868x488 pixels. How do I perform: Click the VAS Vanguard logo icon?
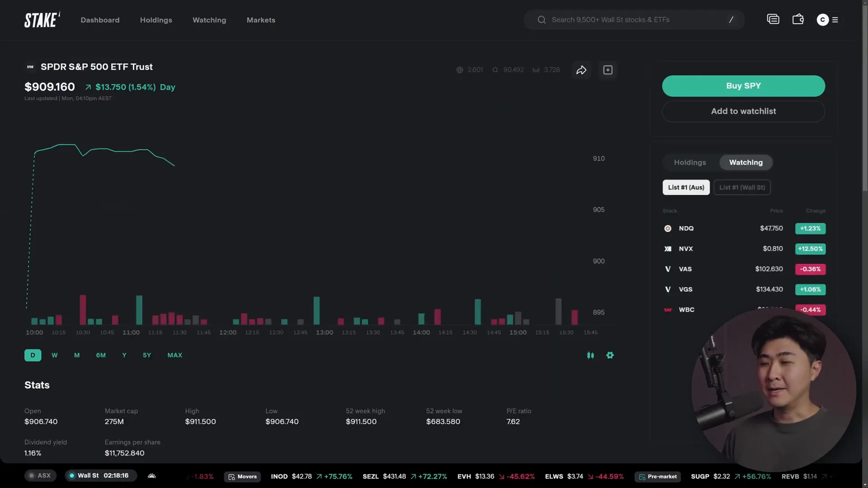[668, 269]
